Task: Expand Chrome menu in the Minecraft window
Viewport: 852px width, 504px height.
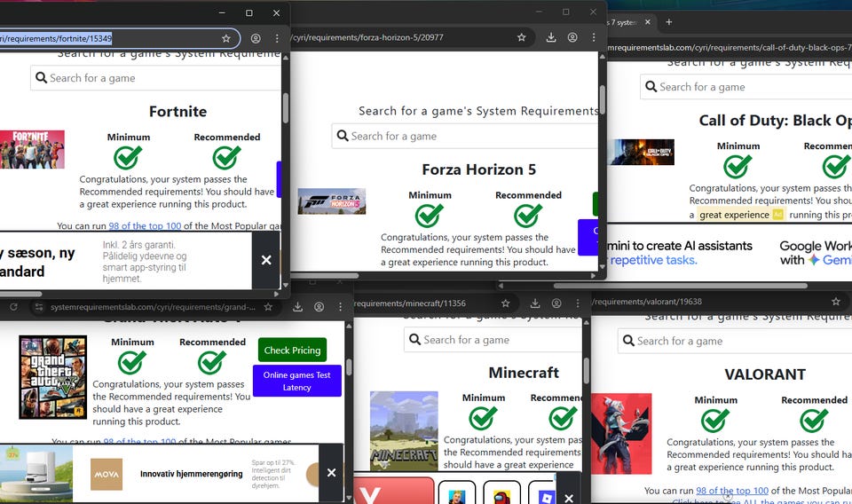Action: [576, 303]
